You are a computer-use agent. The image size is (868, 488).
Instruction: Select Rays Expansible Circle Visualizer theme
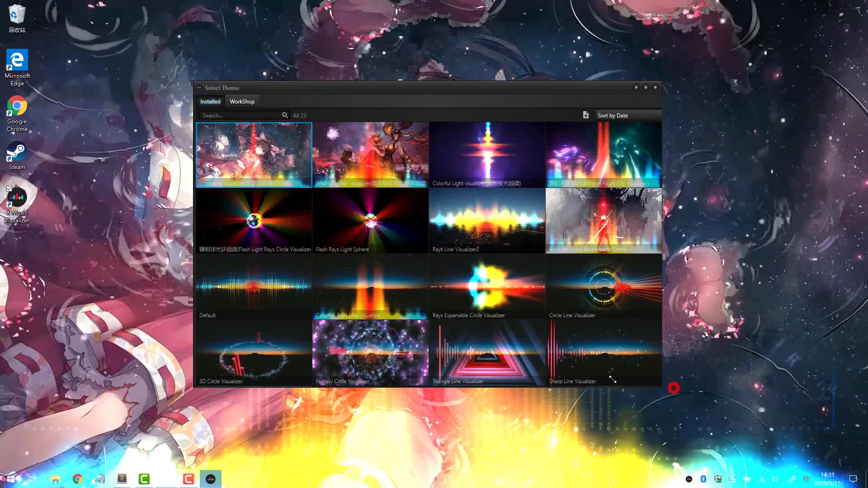click(x=487, y=286)
